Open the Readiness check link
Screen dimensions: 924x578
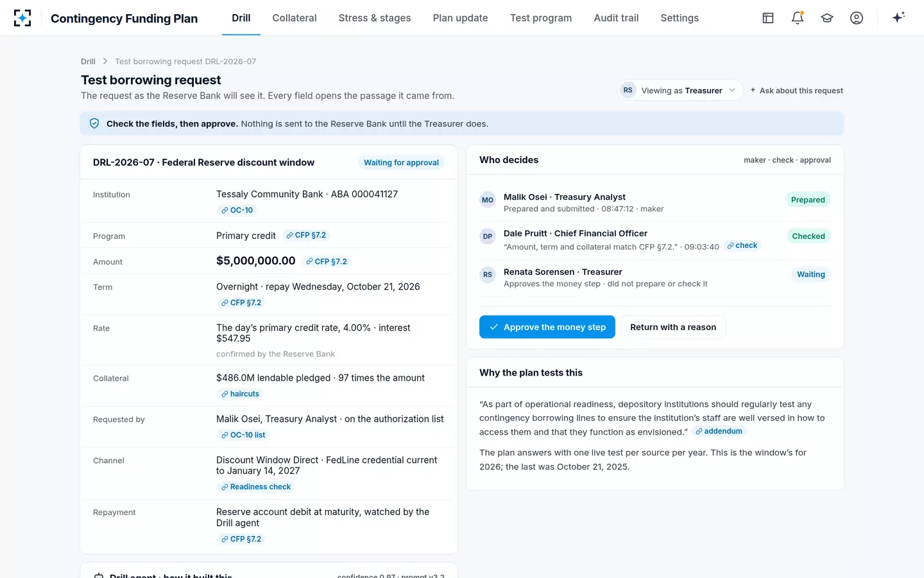click(255, 487)
